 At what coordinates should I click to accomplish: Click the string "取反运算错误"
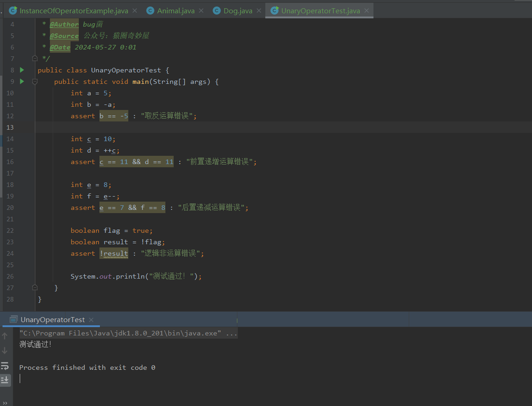167,116
